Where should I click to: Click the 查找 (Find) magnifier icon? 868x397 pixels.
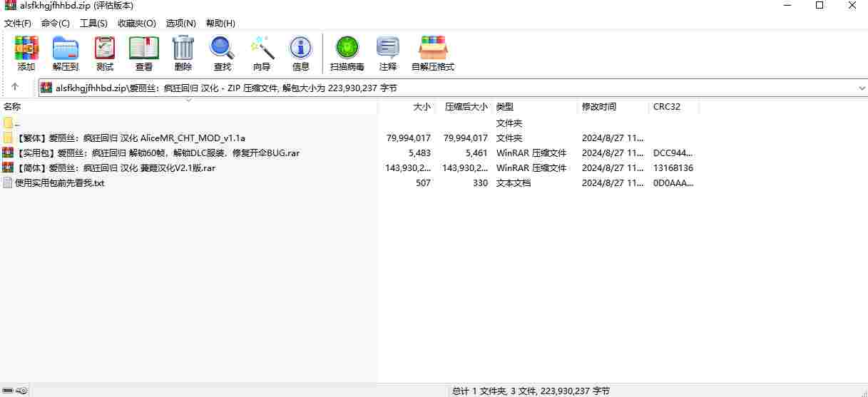pos(223,48)
